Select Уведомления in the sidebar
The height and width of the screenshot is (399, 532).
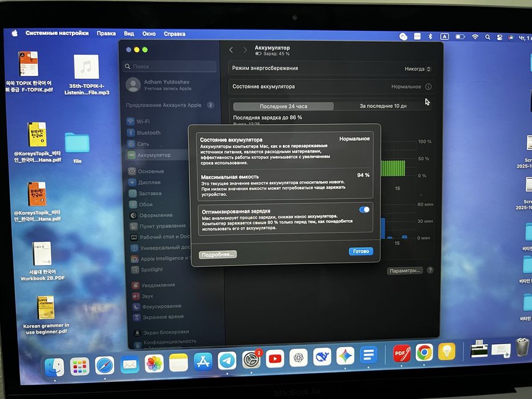[x=154, y=285]
